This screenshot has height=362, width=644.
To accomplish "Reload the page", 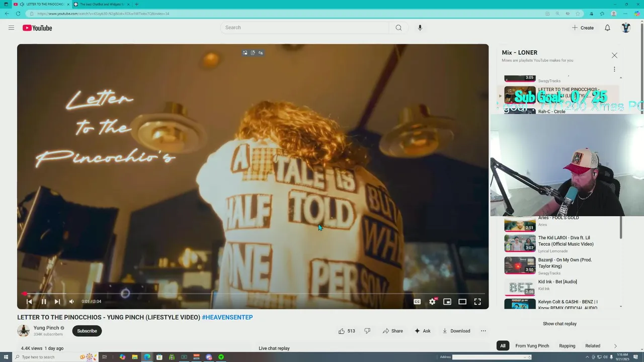I will 18,14.
